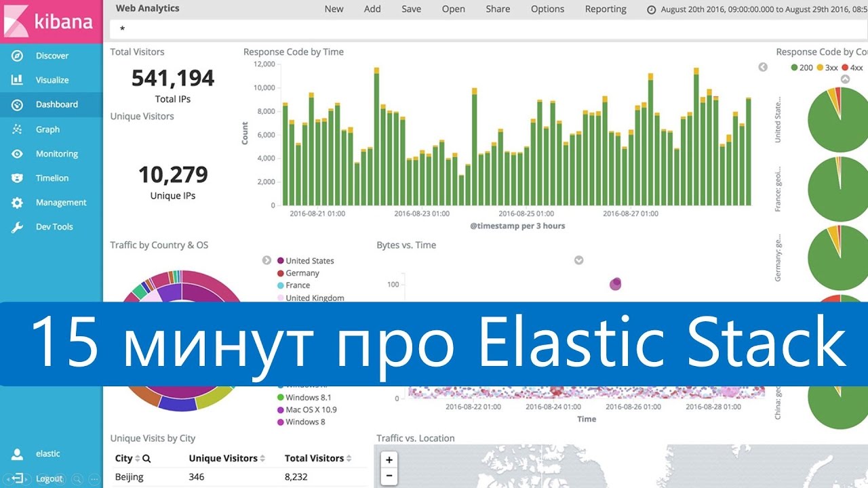
Task: Click the query search bar with asterisk
Action: coord(488,29)
